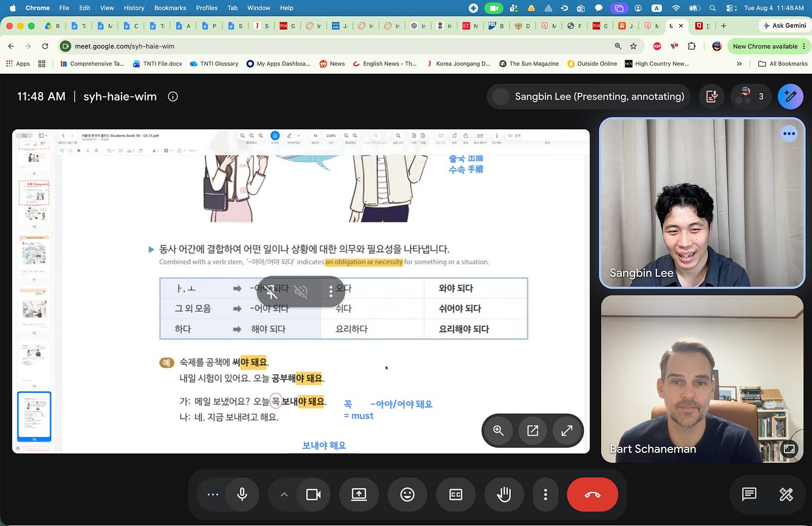Raise your hand in the meeting
This screenshot has width=812, height=526.
point(504,494)
